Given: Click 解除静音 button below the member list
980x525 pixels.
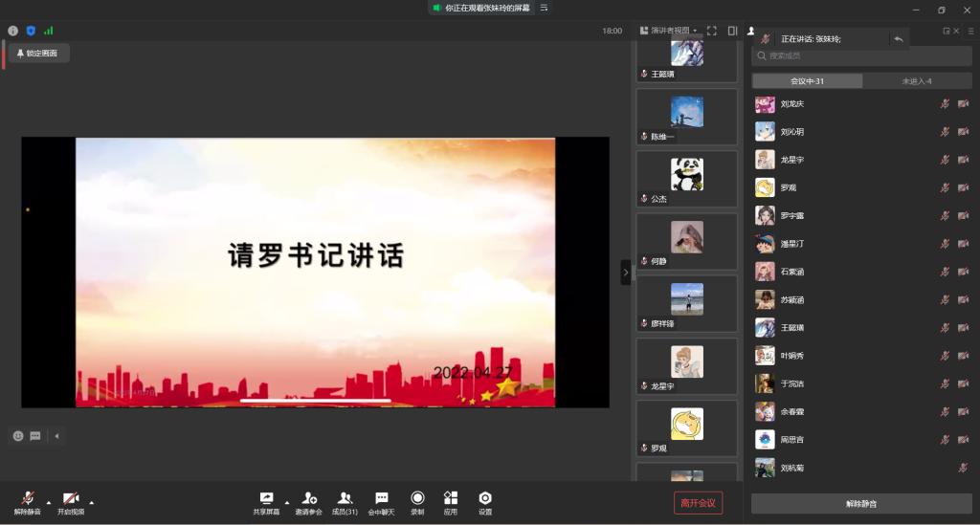Looking at the screenshot, I should point(860,503).
